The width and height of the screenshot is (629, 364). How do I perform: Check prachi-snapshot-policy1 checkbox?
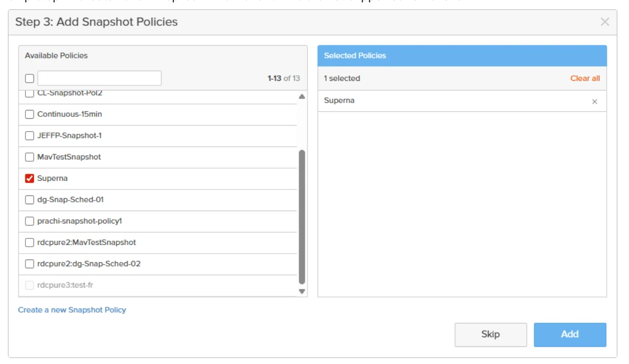coord(30,221)
